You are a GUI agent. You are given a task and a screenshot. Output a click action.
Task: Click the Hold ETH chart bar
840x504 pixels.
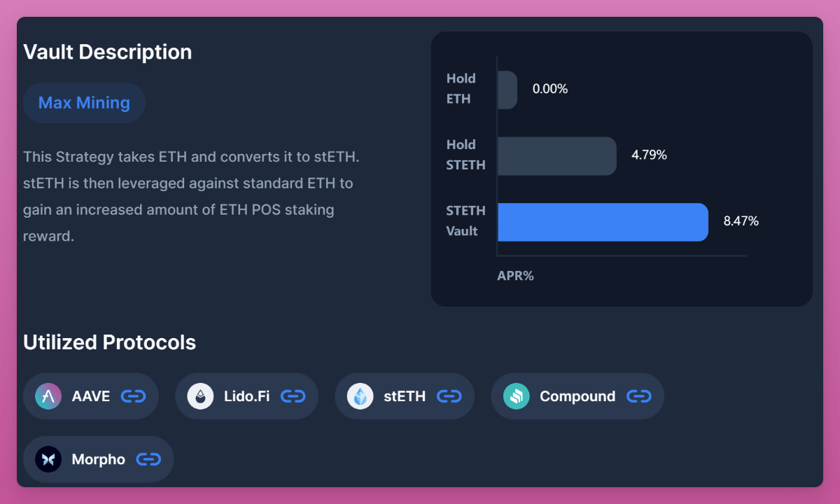tap(507, 90)
